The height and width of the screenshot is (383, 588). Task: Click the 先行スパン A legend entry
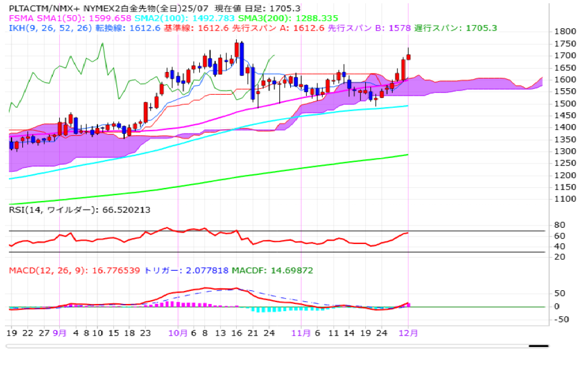coord(277,28)
